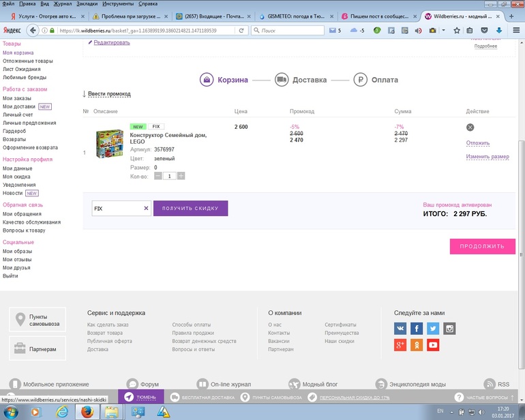The width and height of the screenshot is (525, 420).
Task: Expand the 'Ввести промокод' section
Action: click(108, 94)
